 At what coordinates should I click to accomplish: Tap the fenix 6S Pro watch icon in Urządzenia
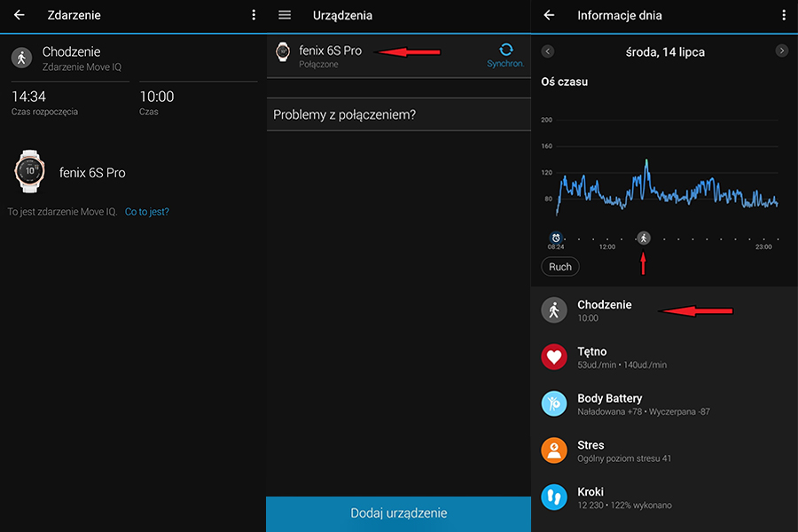283,52
